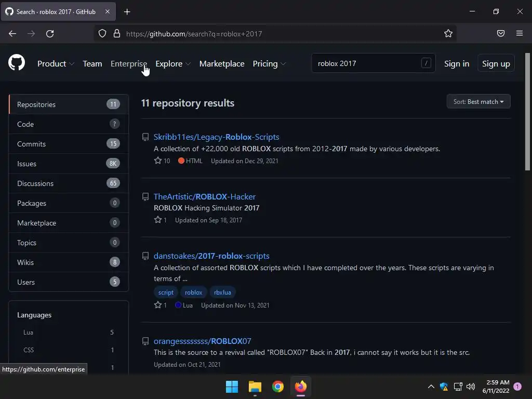This screenshot has height=399, width=532.
Task: Open the volume speaker tray icon
Action: (471, 387)
